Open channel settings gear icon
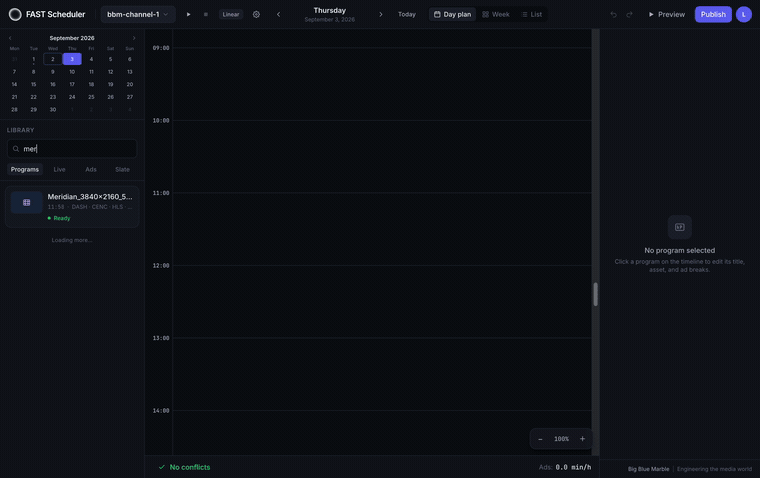The height and width of the screenshot is (478, 760). (256, 15)
